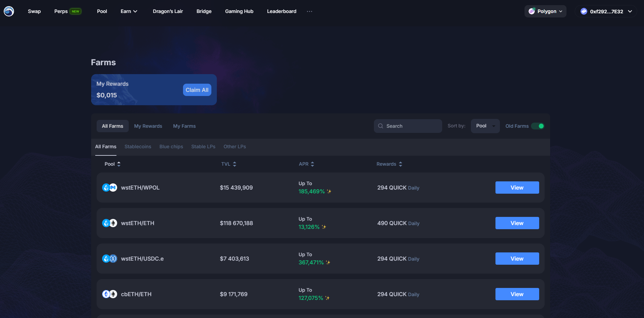Viewport: 644px width, 318px height.
Task: View the wstETH/WPOL farm
Action: (x=517, y=188)
